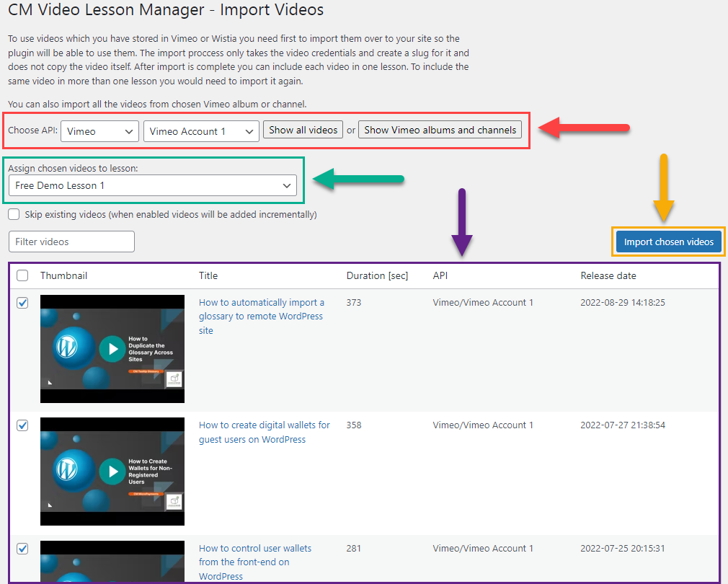Screen dimensions: 728x584
Task: Click the Show all videos button
Action: 303,130
